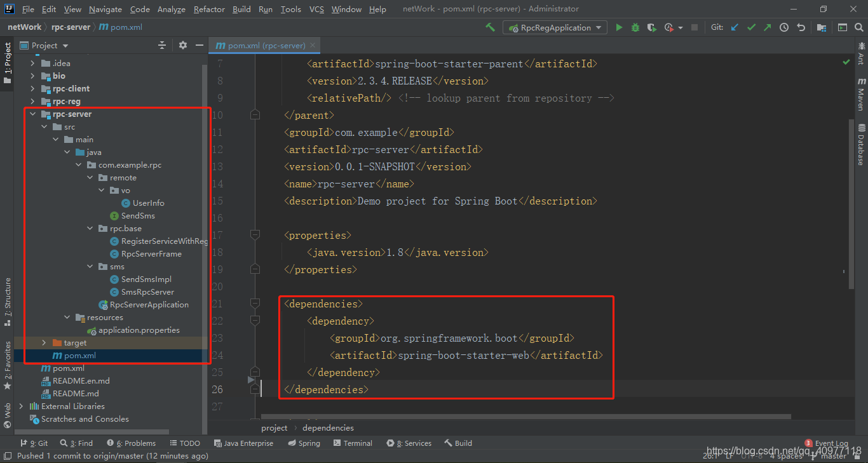The height and width of the screenshot is (463, 868).
Task: Select the RpcServerFrame class
Action: pyautogui.click(x=151, y=253)
